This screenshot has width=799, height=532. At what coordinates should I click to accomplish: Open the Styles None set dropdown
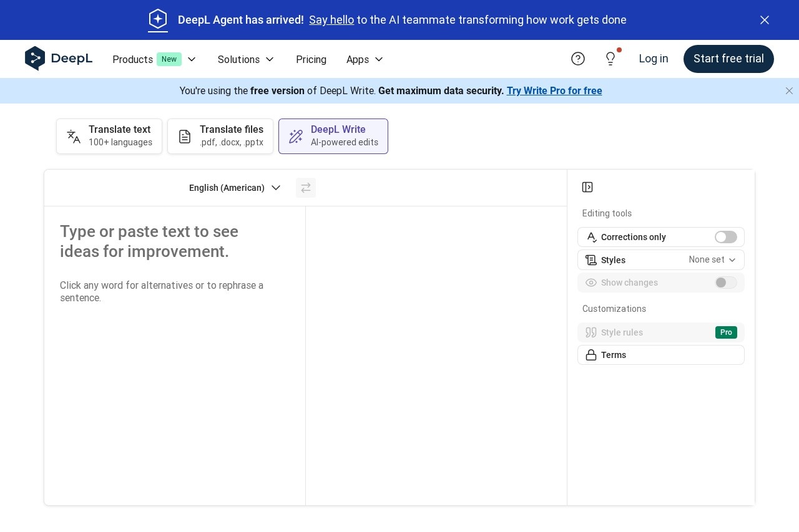pos(712,260)
